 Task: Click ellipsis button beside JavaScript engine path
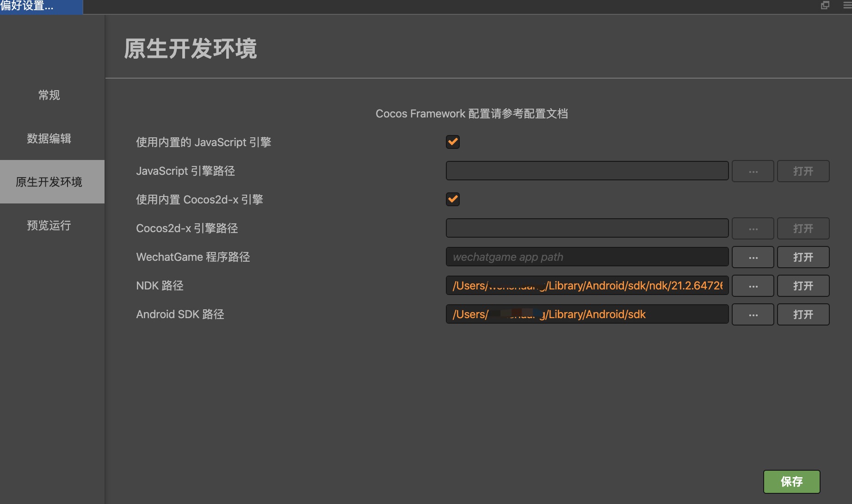(x=753, y=171)
